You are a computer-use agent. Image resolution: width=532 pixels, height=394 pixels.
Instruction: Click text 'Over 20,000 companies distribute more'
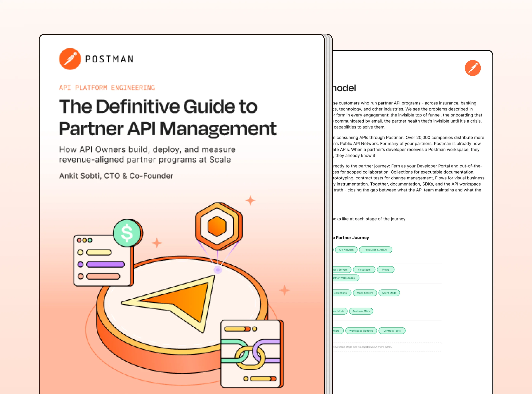(445, 138)
